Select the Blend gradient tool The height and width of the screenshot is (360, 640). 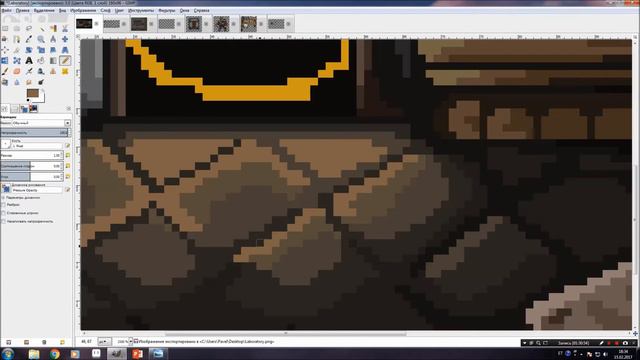53,60
